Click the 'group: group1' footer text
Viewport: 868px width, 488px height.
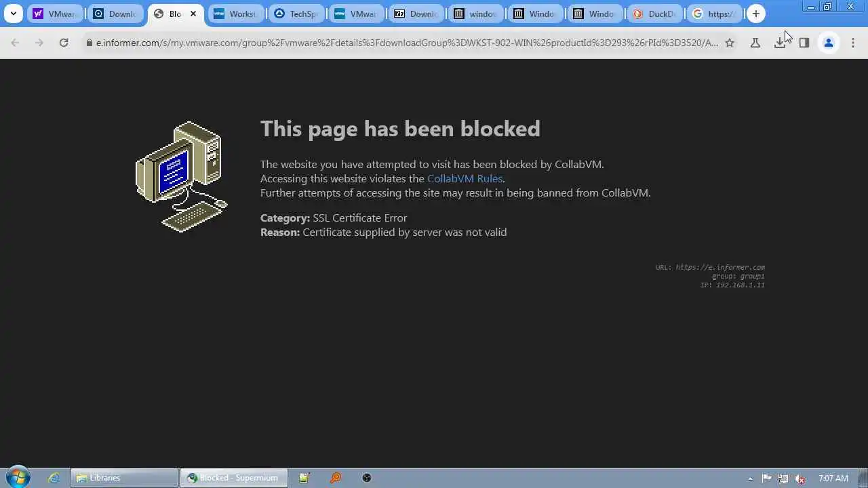738,276
